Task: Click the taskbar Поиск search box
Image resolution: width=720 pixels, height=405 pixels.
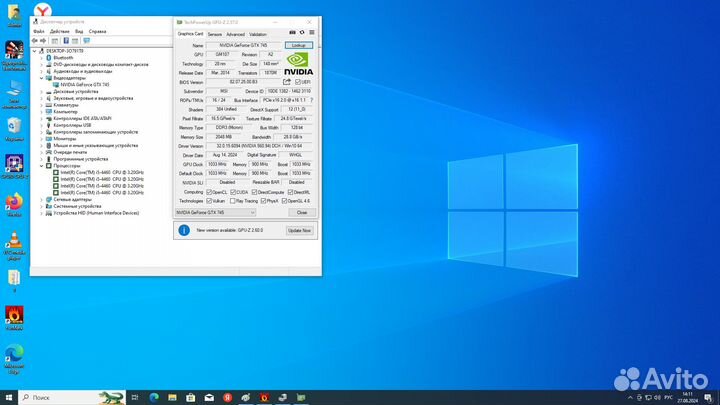Action: pos(72,397)
